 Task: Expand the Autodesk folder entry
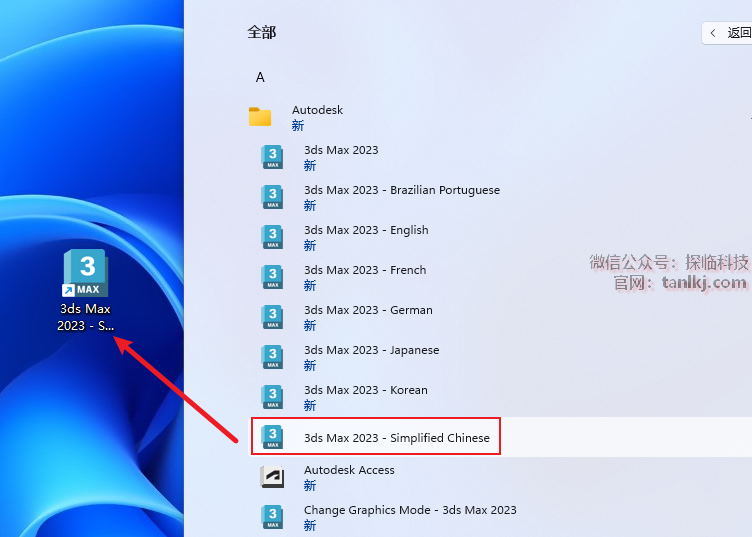click(317, 110)
